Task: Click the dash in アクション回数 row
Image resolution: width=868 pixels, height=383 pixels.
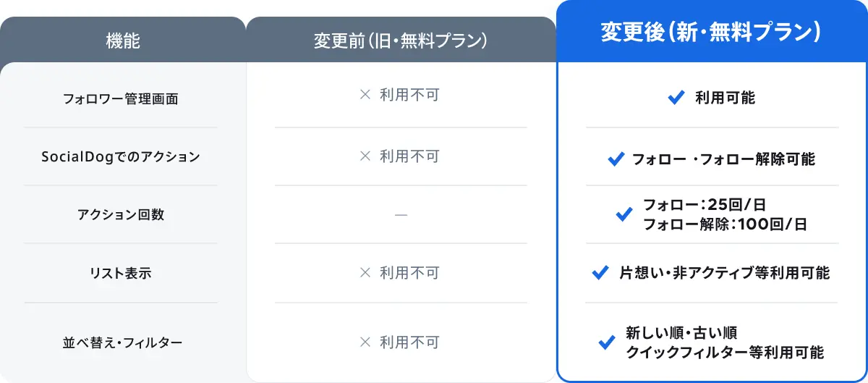Action: pos(401,215)
